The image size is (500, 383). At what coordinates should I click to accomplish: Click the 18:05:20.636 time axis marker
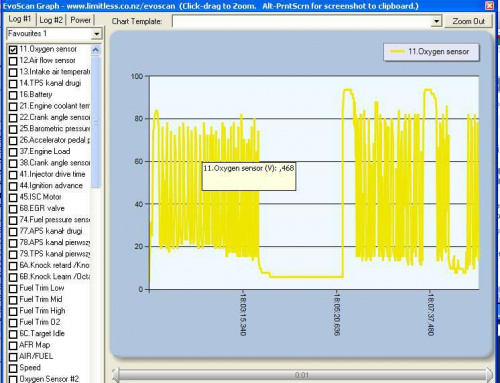(336, 313)
